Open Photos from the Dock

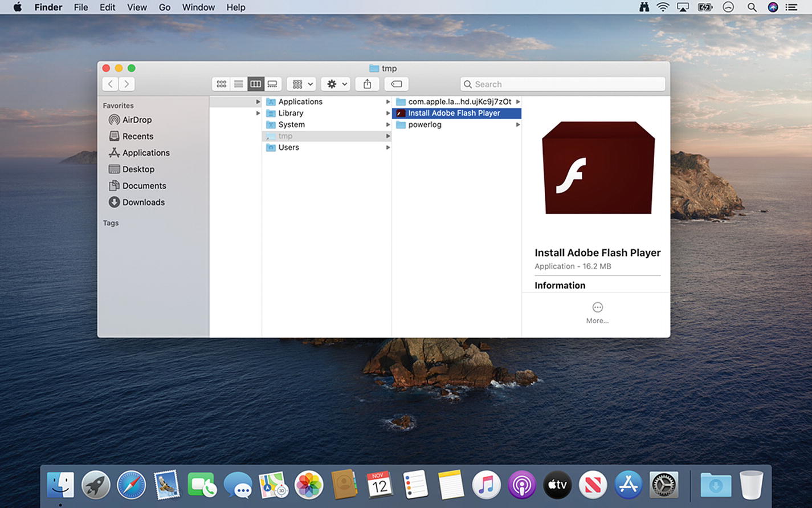(x=309, y=485)
